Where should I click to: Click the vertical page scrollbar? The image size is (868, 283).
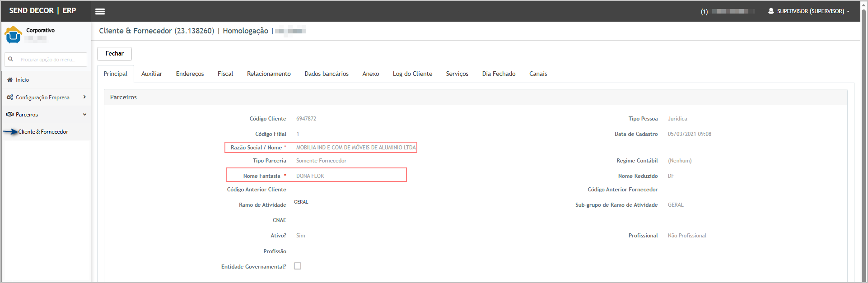coord(864,141)
